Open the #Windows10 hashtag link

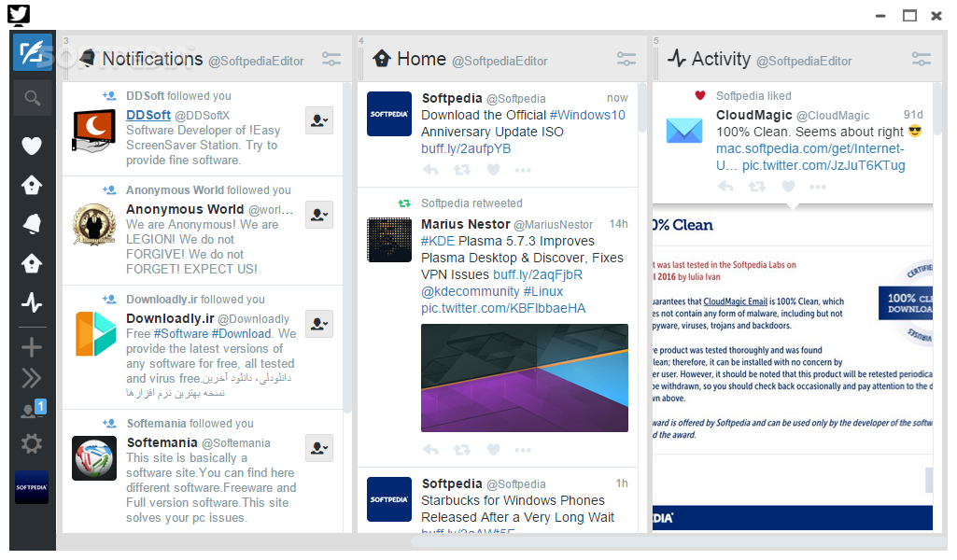587,116
